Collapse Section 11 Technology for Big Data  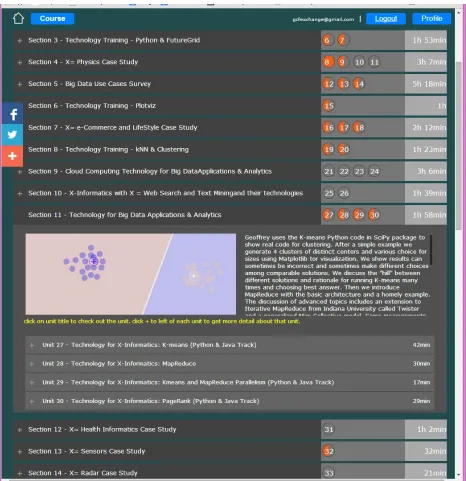pos(125,215)
